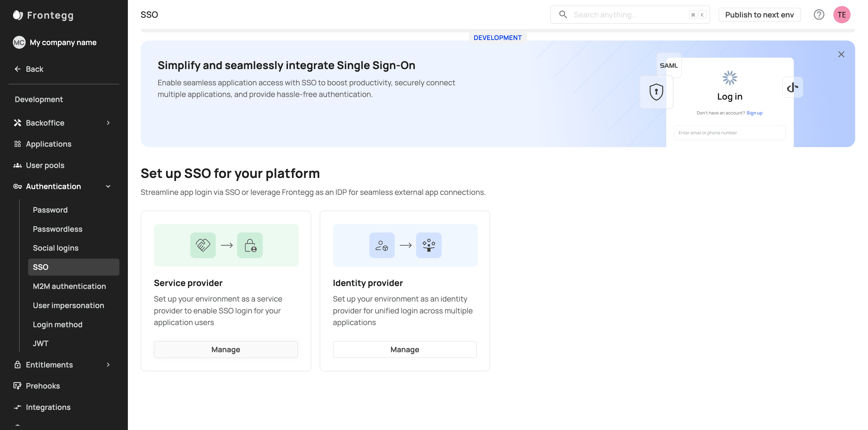Click the Applications grid icon
The image size is (868, 430).
(x=17, y=144)
